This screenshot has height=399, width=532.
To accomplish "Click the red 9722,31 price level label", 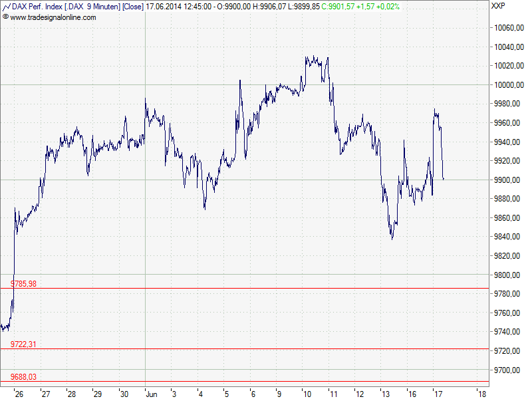I will tap(23, 343).
